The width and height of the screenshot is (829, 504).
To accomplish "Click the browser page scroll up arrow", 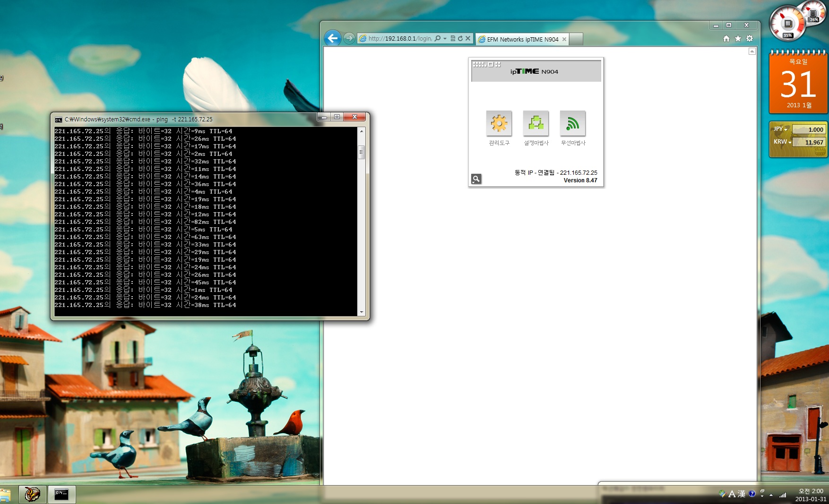I will coord(752,51).
